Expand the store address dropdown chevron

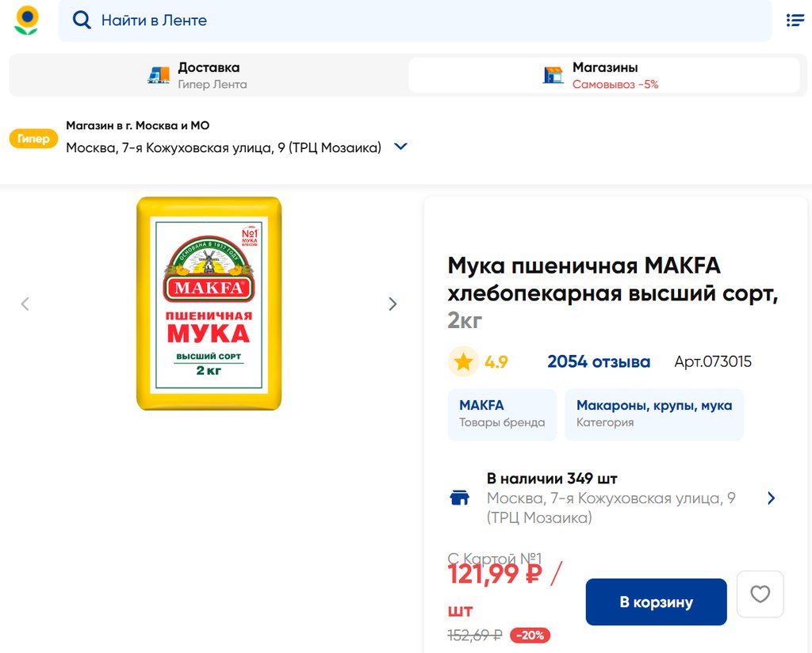(x=400, y=147)
